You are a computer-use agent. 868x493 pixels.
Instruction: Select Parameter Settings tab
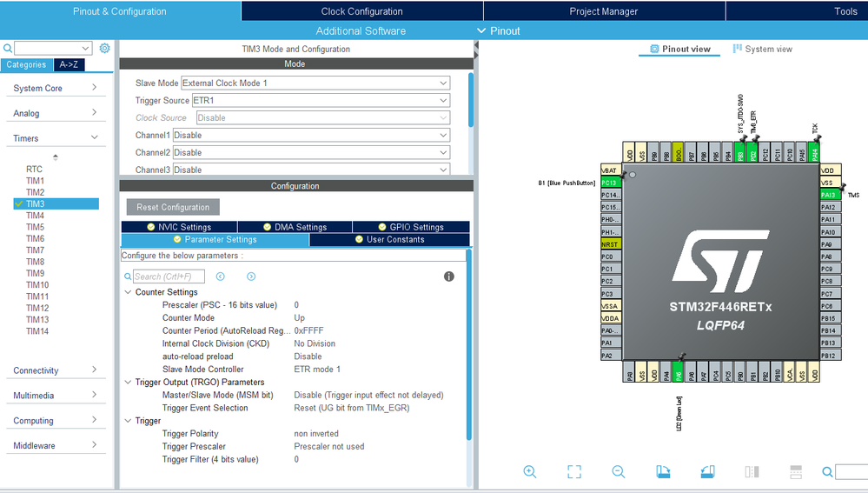[215, 239]
